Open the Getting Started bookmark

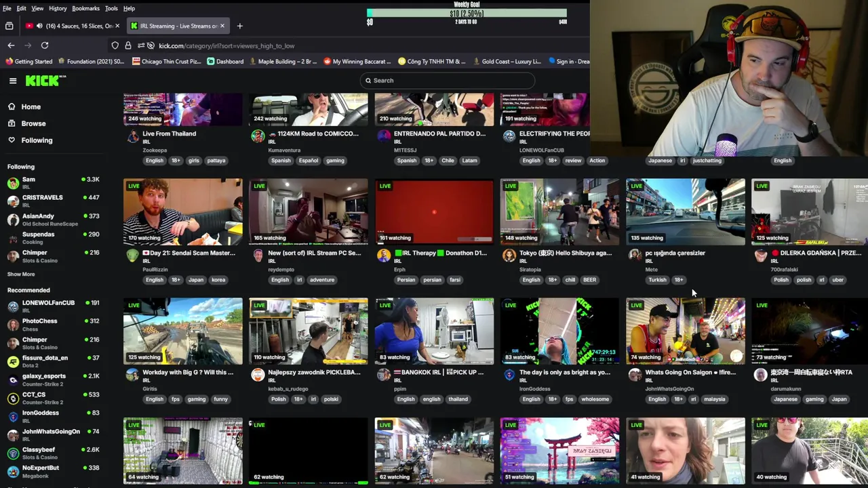coord(28,62)
